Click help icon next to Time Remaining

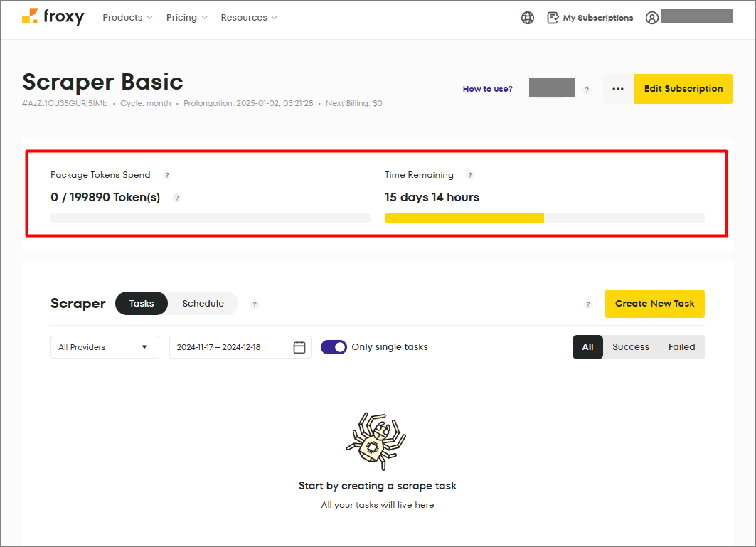click(x=470, y=175)
